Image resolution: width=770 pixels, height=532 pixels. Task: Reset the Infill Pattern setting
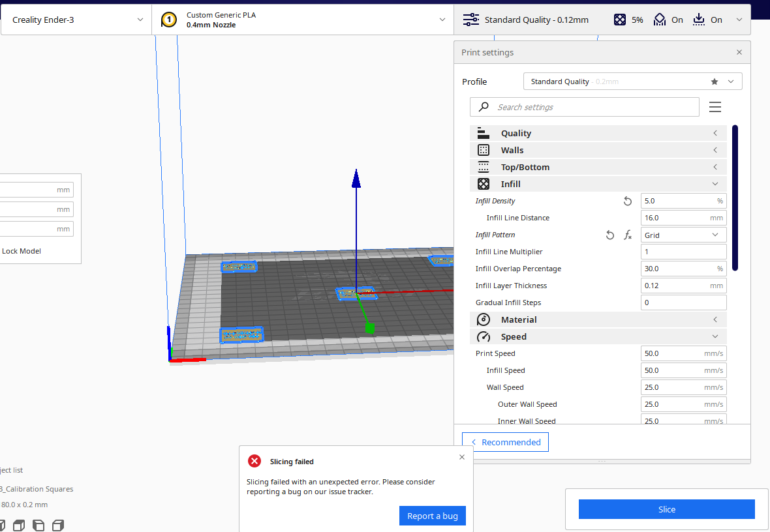tap(610, 235)
